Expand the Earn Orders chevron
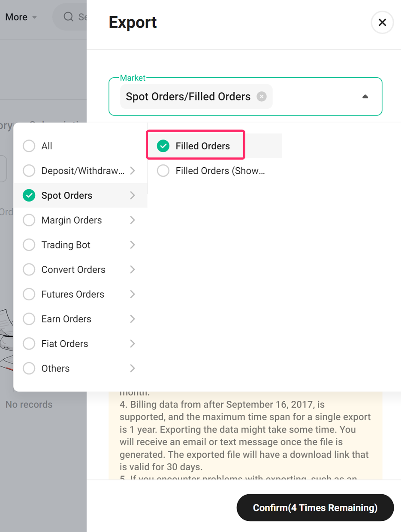Image resolution: width=401 pixels, height=532 pixels. click(133, 319)
